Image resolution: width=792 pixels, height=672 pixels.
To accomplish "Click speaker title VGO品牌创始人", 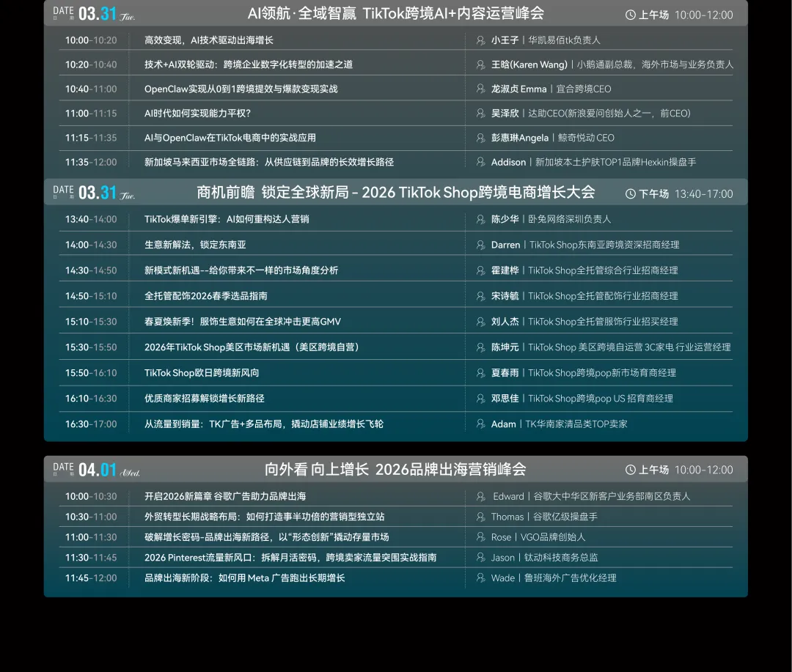I will 553,537.
